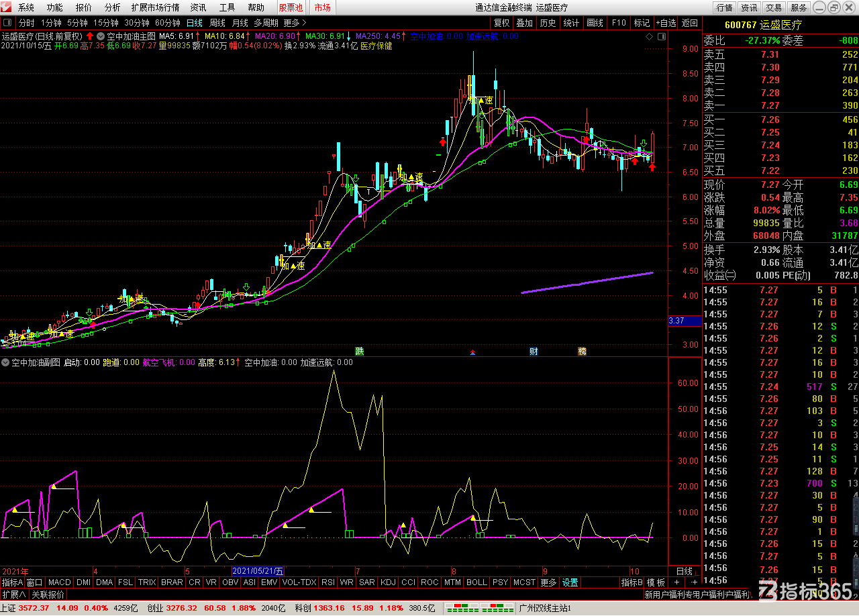
Task: Click the 医疗保健 sector link
Action: pos(376,46)
